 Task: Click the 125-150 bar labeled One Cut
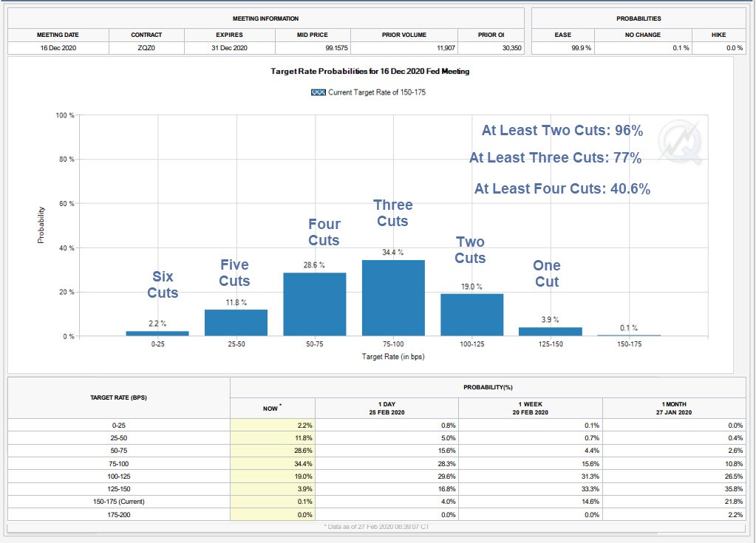(550, 332)
